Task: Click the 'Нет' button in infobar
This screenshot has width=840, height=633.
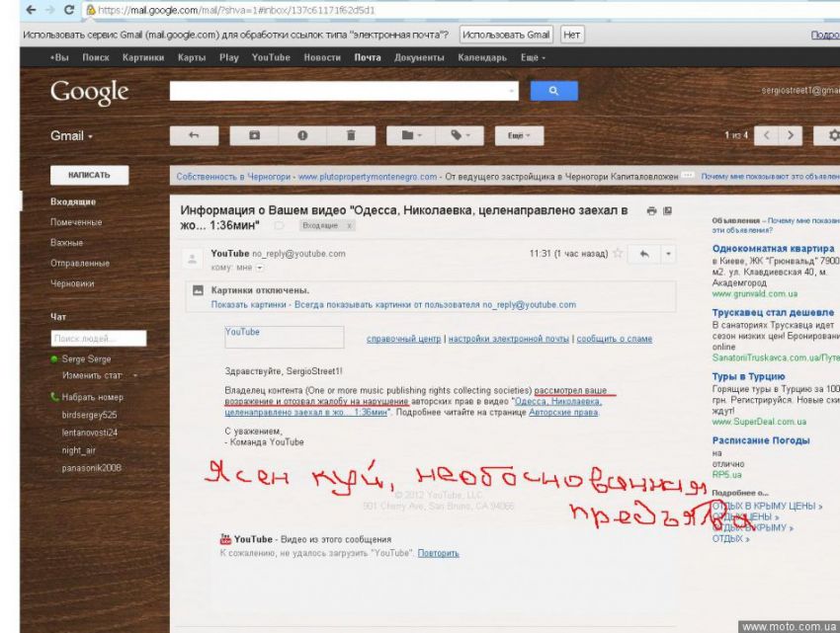Action: click(x=571, y=35)
